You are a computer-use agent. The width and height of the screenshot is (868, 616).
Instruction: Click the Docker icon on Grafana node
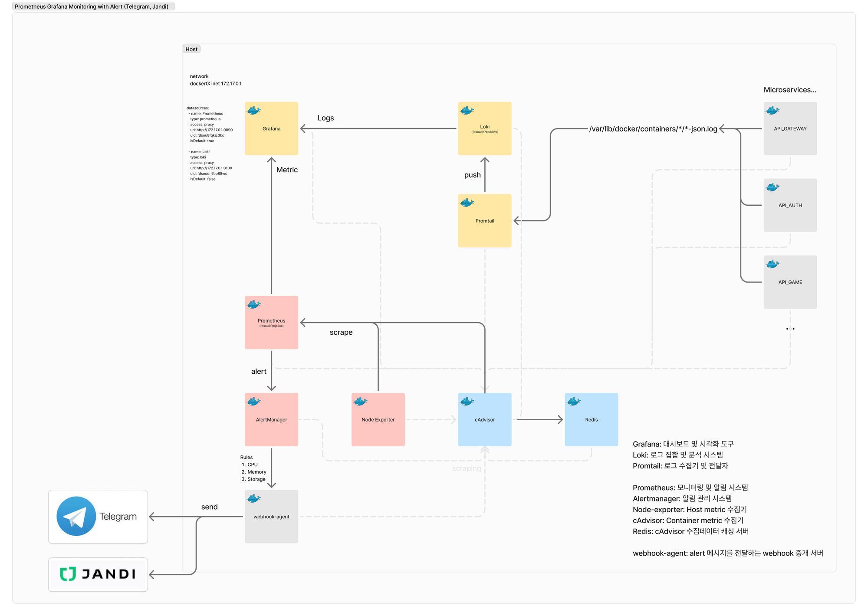[x=253, y=110]
